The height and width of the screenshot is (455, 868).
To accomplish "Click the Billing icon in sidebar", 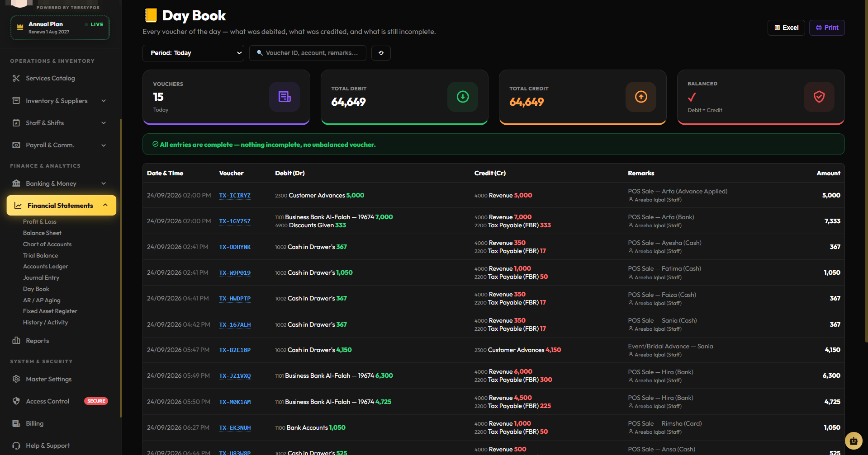I will pos(16,423).
